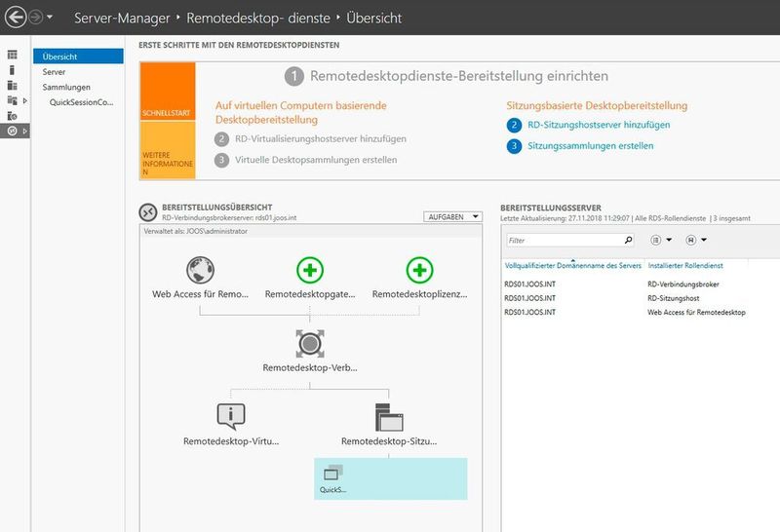Open the list view options icon
Image resolution: width=780 pixels, height=532 pixels.
[655, 240]
